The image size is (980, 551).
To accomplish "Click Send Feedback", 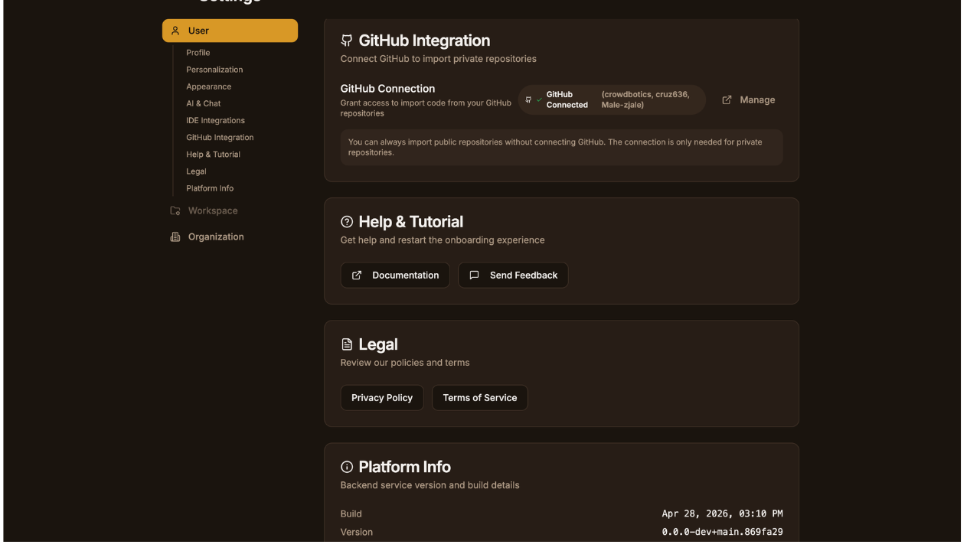I will [513, 275].
